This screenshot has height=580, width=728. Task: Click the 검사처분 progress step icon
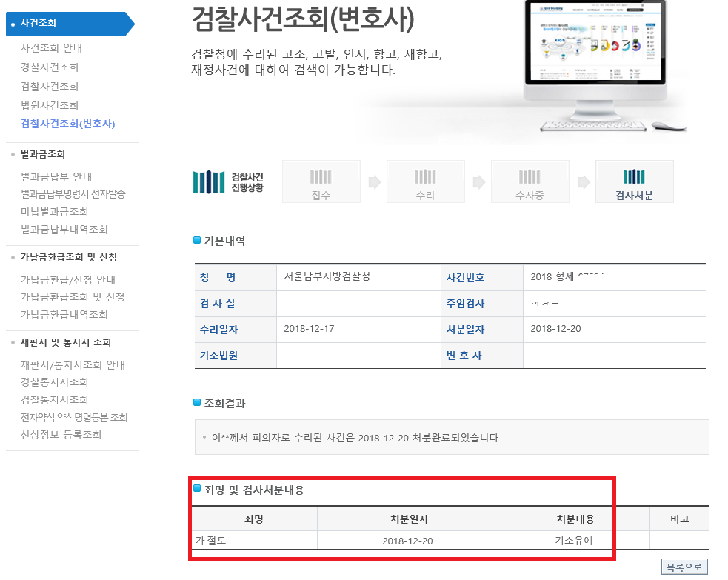[634, 178]
